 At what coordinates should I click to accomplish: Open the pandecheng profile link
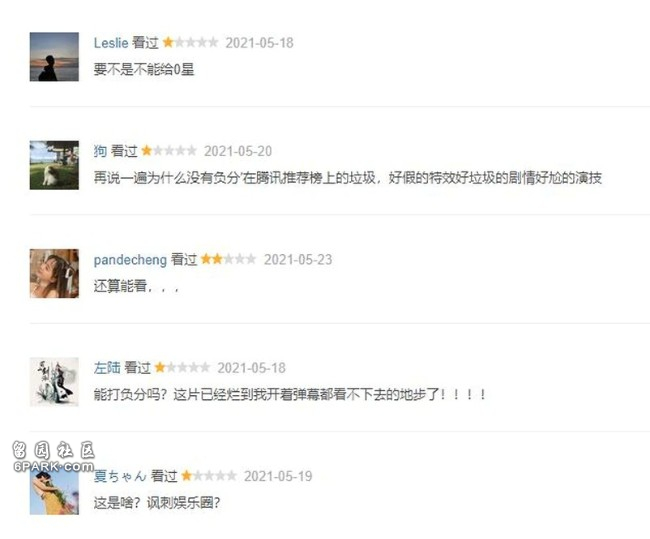pyautogui.click(x=130, y=260)
